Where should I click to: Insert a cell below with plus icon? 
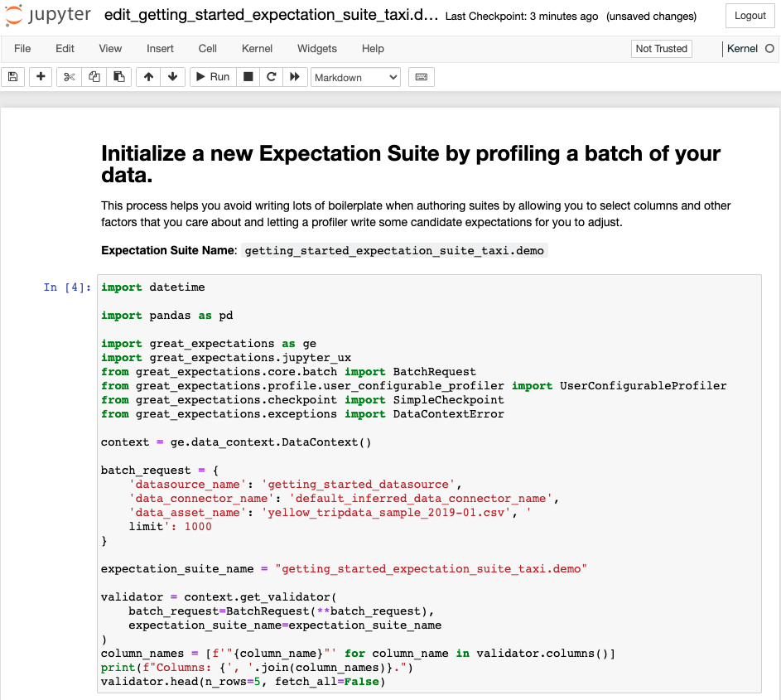(x=41, y=77)
